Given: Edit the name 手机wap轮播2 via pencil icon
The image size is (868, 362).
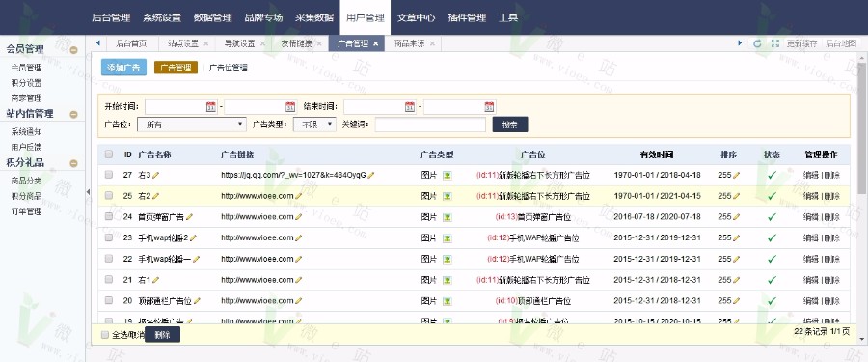Looking at the screenshot, I should 193,237.
